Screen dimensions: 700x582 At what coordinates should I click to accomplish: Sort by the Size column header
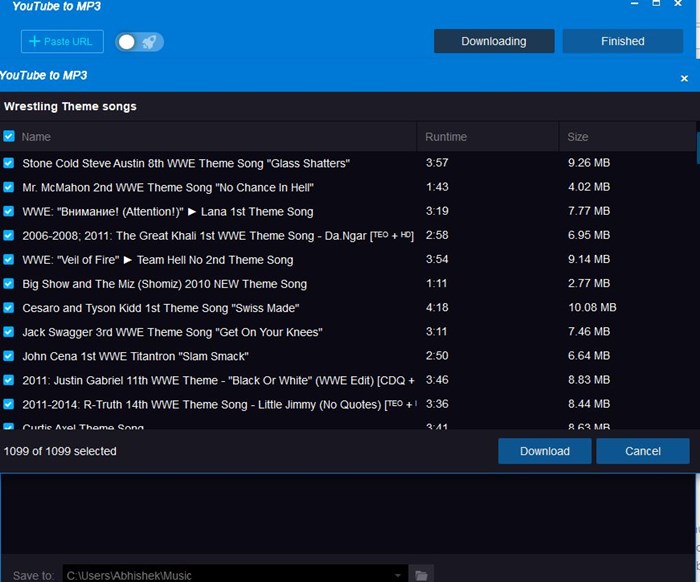pos(578,137)
